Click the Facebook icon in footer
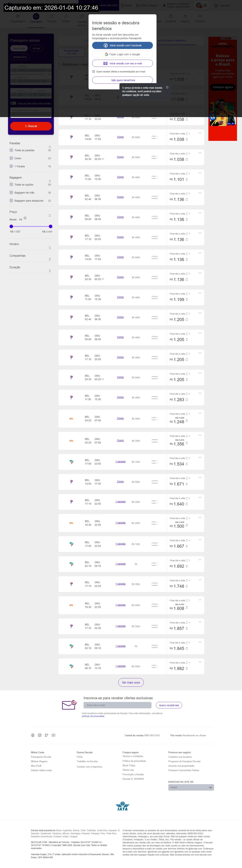The height and width of the screenshot is (868, 242). (x=33, y=735)
